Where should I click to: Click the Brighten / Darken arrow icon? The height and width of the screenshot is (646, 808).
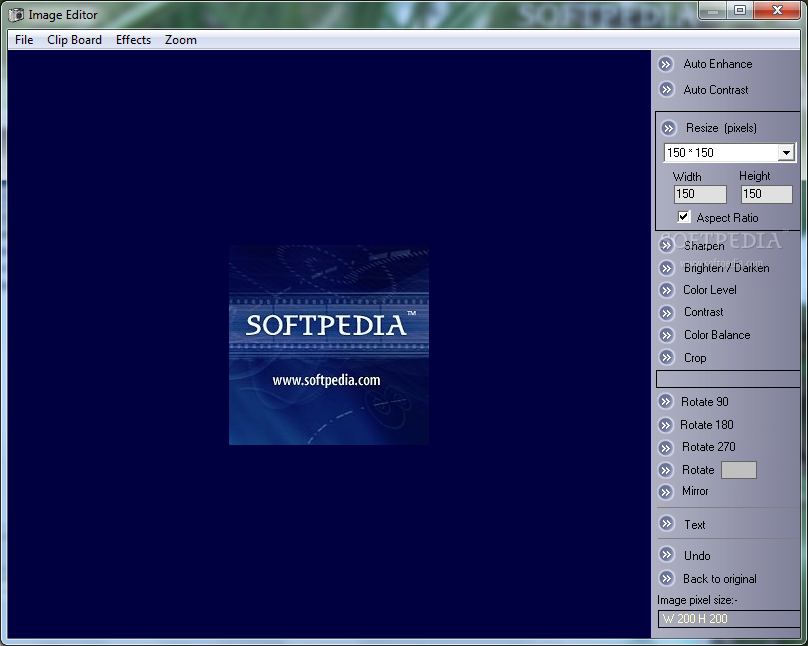click(666, 268)
